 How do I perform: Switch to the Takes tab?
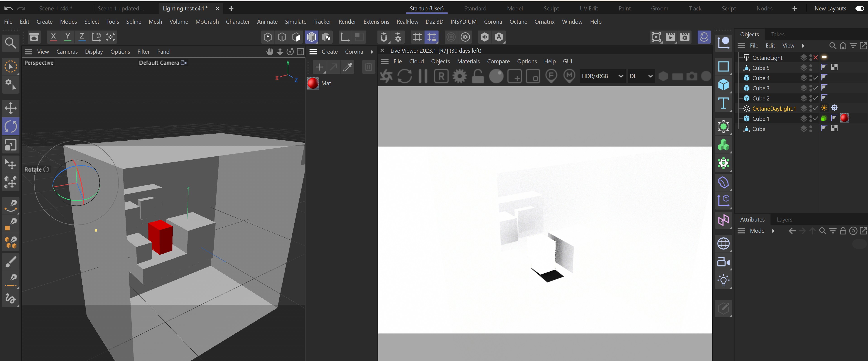777,34
